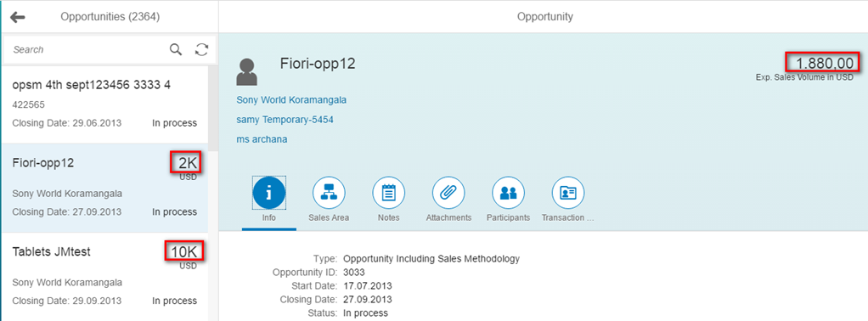Click the Opportunities (2364) header title
This screenshot has width=868, height=321.
coord(110,17)
